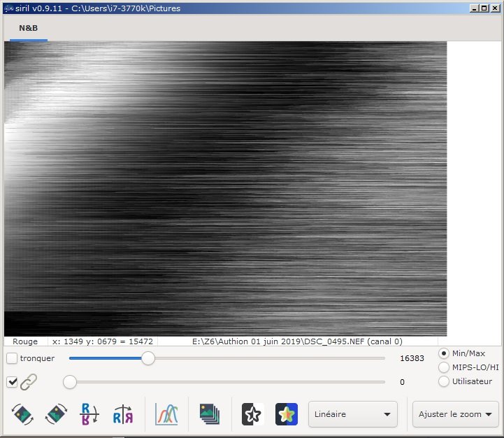Screen dimensions: 504x438
Task: Open the Linéaire display mode dropdown
Action: [x=353, y=414]
